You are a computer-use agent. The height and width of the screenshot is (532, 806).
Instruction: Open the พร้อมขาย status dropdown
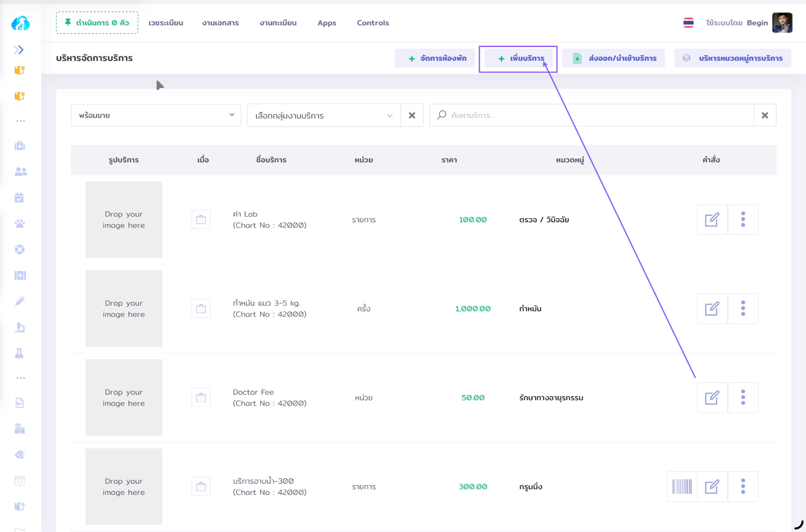pos(156,115)
